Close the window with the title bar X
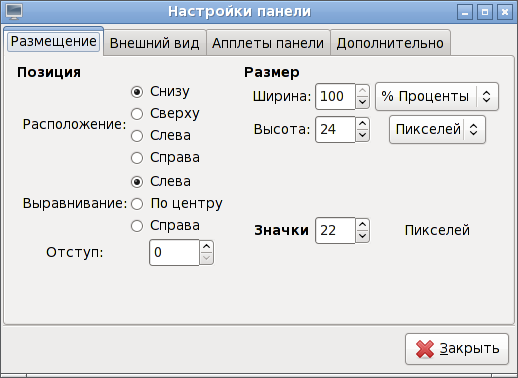The width and height of the screenshot is (518, 378). click(x=505, y=13)
